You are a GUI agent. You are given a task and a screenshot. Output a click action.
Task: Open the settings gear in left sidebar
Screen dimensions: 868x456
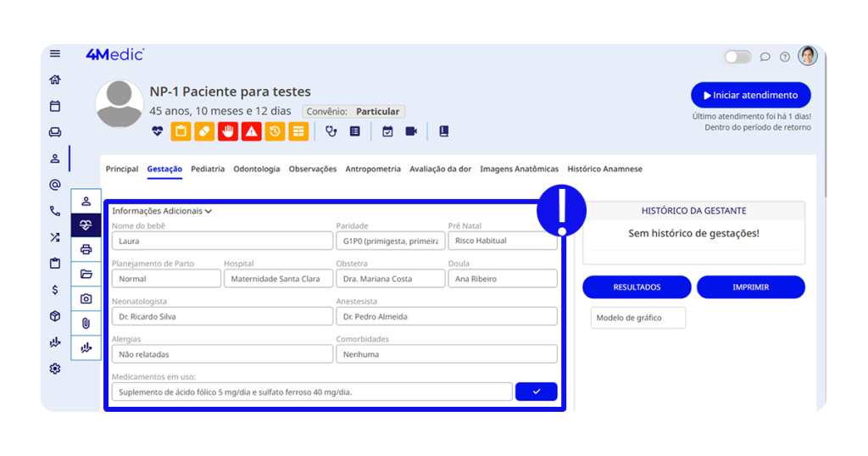pyautogui.click(x=55, y=369)
